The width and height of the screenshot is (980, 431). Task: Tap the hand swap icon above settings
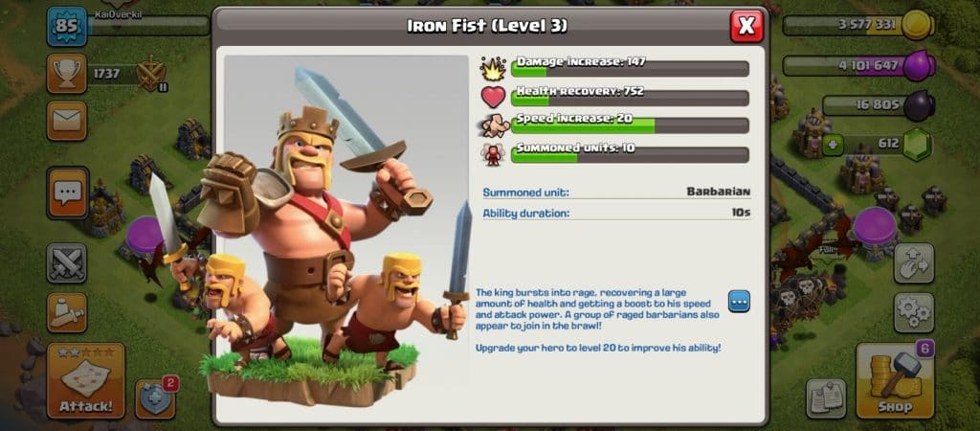(x=914, y=262)
